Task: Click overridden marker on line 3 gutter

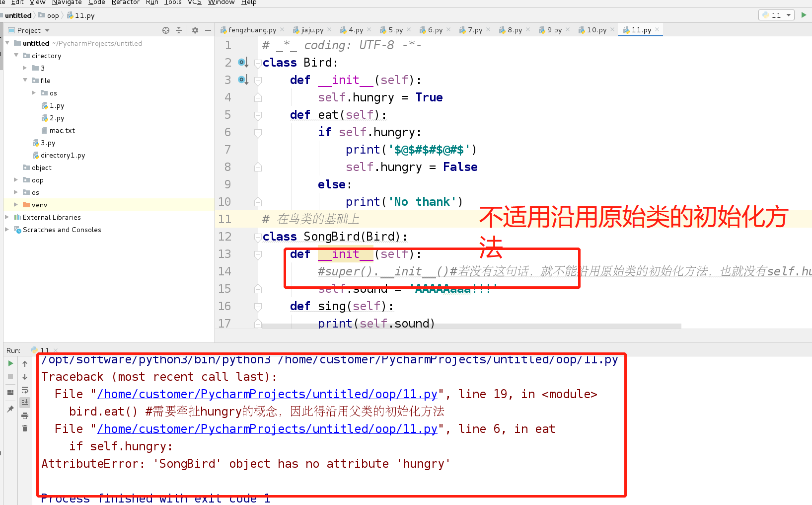Action: coord(242,80)
